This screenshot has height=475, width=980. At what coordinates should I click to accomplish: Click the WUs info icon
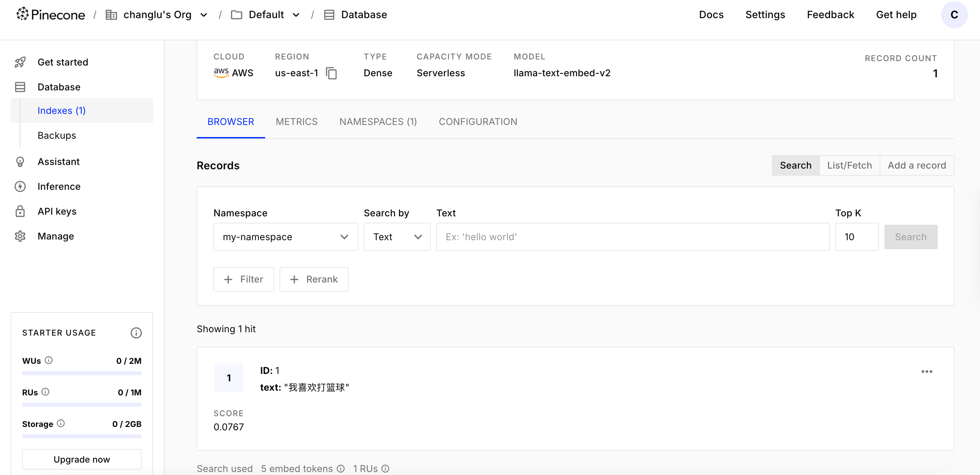pyautogui.click(x=49, y=360)
